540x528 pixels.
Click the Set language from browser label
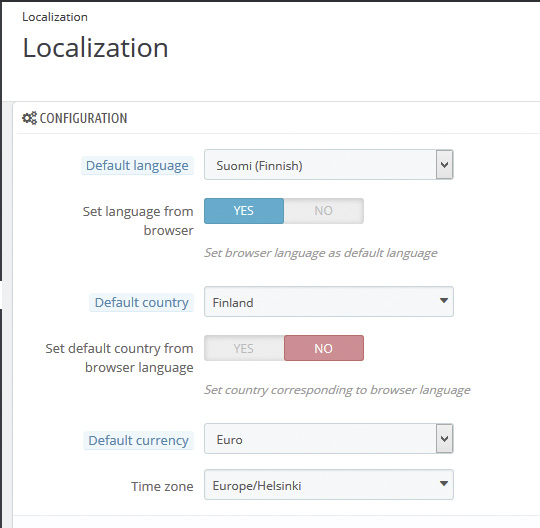click(x=138, y=221)
